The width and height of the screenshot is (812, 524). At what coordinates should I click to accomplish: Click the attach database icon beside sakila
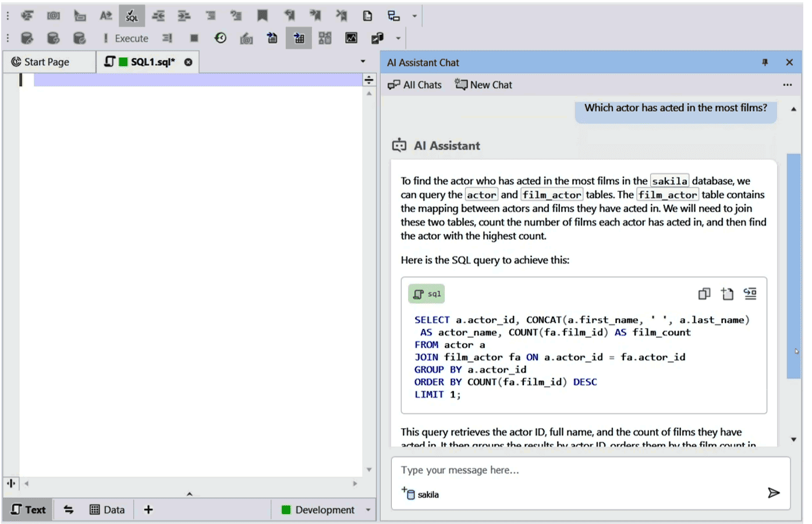(408, 494)
